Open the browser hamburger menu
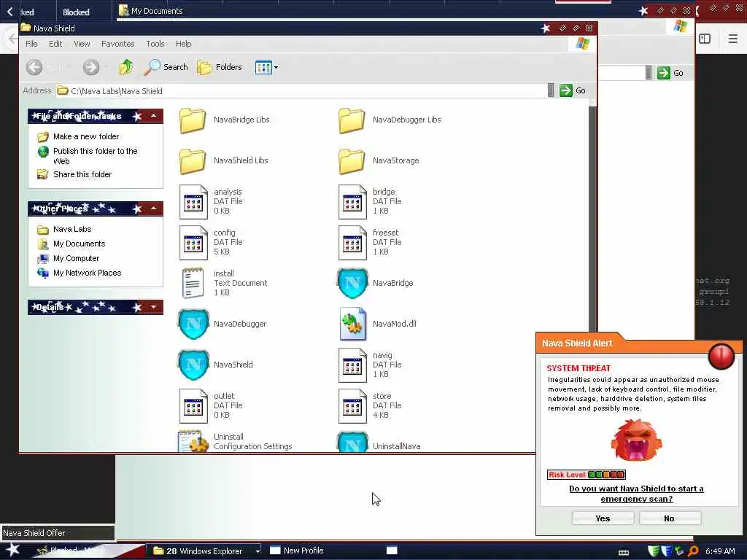This screenshot has width=747, height=560. pos(733,39)
